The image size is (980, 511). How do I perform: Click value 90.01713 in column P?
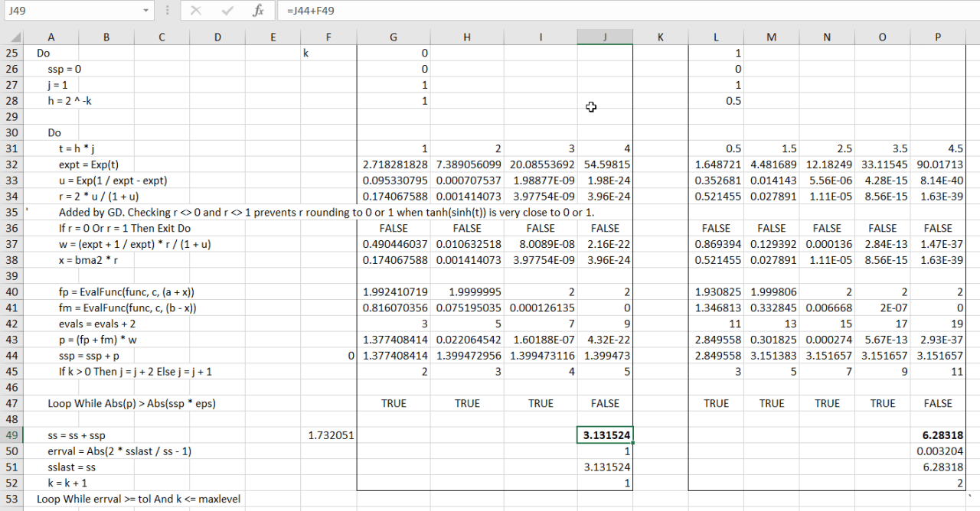click(x=940, y=164)
